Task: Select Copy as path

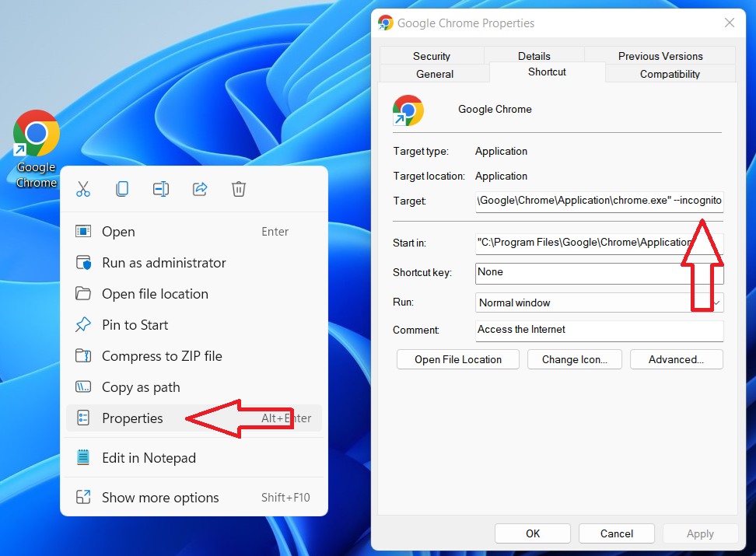Action: [x=194, y=387]
